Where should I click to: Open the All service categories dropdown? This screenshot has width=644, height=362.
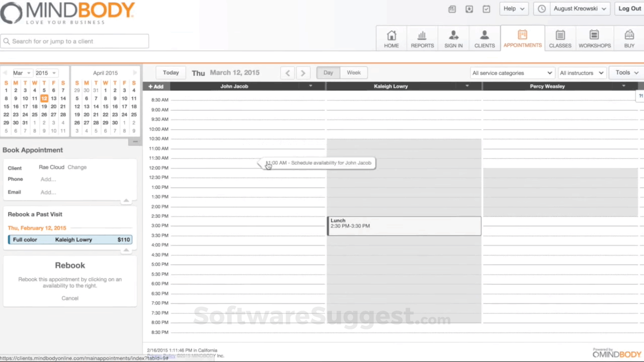(x=512, y=73)
